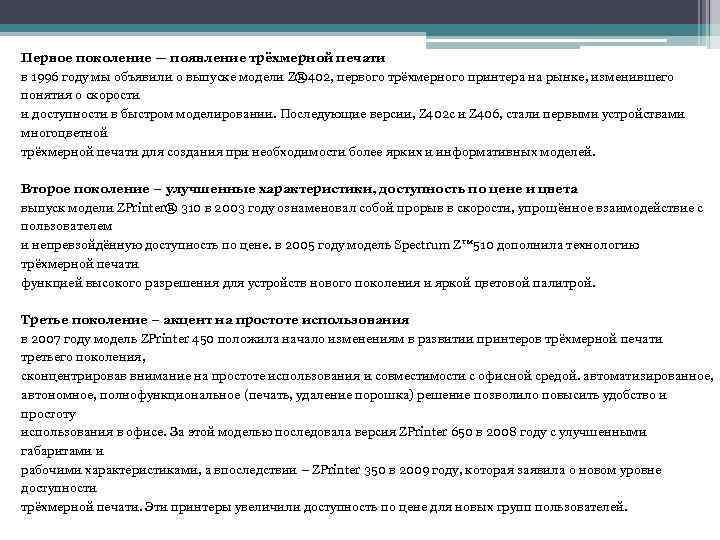Click the line starting 'использования в офисе. За этой моделью'
The height and width of the screenshot is (540, 720).
334,433
